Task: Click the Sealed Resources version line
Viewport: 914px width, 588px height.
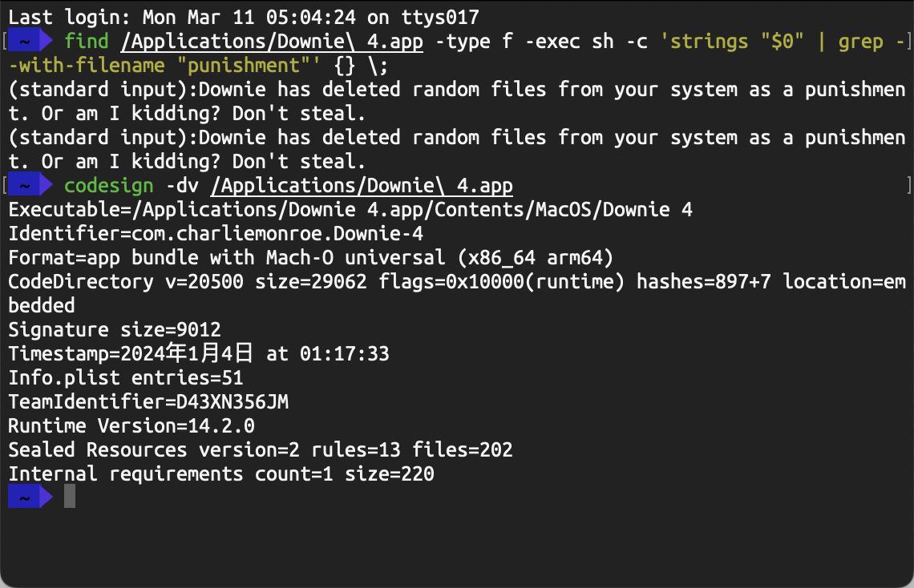Action: [x=261, y=449]
